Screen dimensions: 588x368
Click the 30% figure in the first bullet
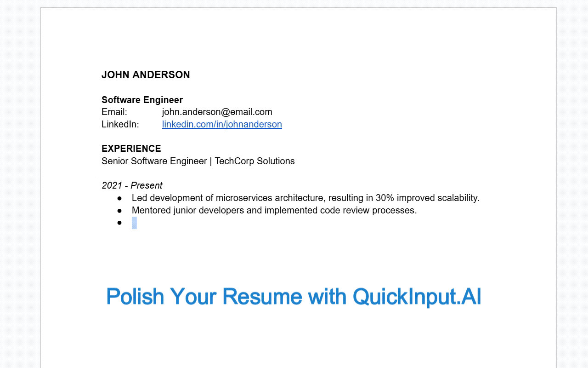385,198
